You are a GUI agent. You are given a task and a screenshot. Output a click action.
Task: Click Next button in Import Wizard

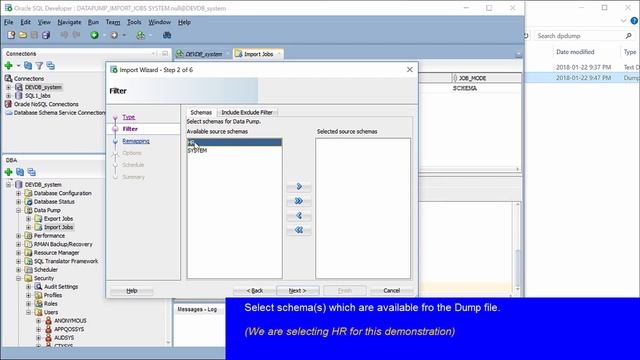tap(298, 291)
